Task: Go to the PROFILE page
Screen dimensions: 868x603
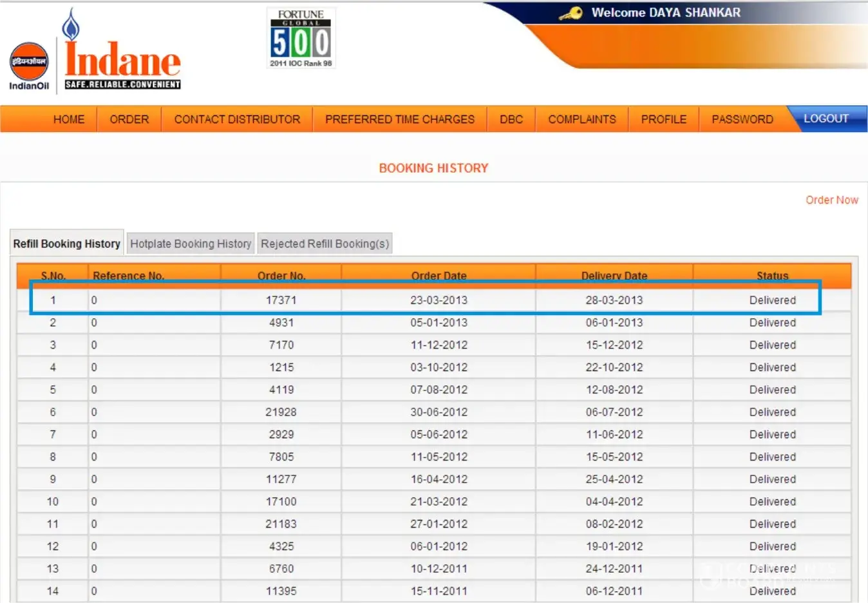Action: tap(664, 119)
